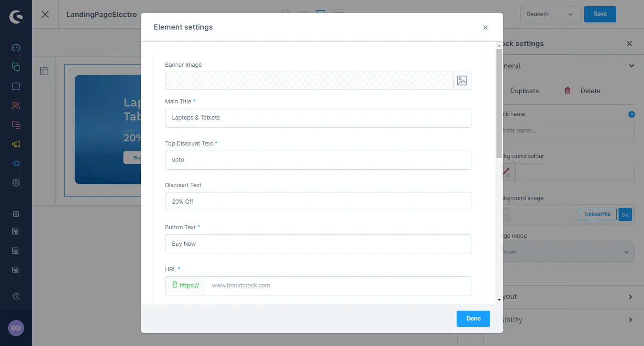Open the Customers sidebar icon
The height and width of the screenshot is (346, 644).
tap(16, 106)
